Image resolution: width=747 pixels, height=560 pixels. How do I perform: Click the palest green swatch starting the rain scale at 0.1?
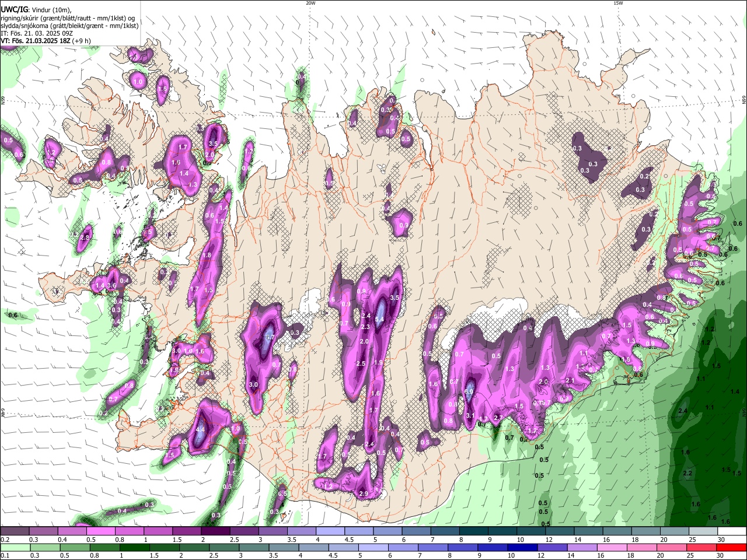[x=15, y=547]
